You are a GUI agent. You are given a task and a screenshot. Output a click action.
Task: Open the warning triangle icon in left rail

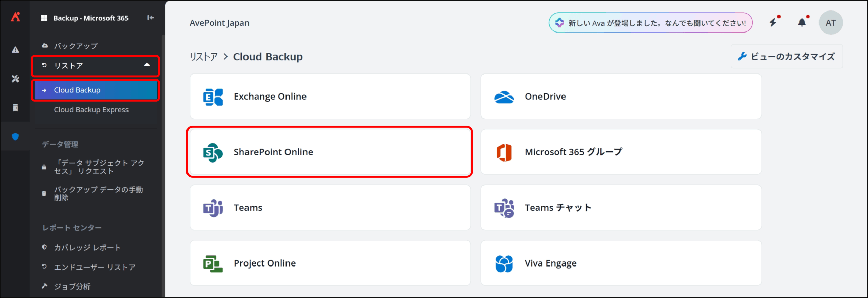(15, 50)
